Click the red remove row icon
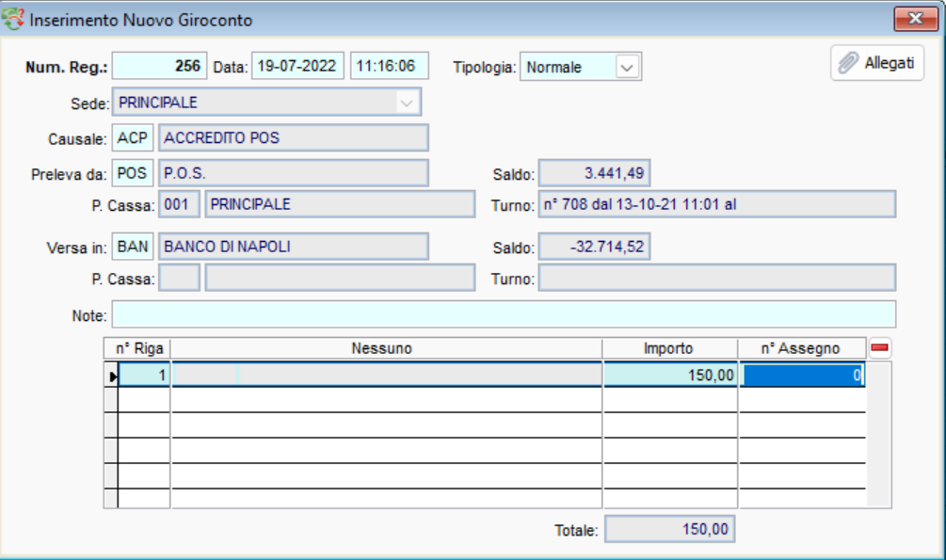Screen dimensions: 946x560 tap(879, 349)
